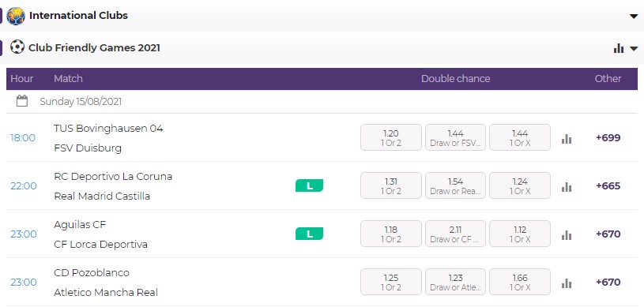Click the calendar icon beside Sunday 15/08/2021
Viewport: 644px width, 307px height.
pyautogui.click(x=22, y=101)
